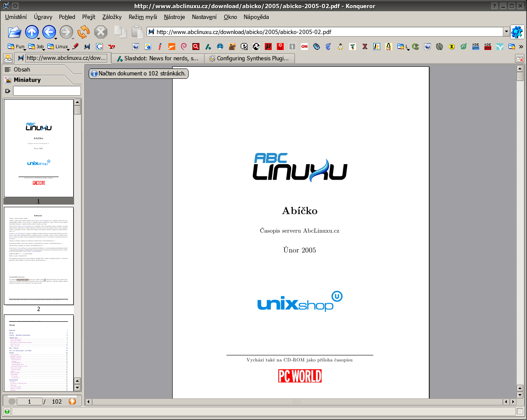Open the red magnifier search bookmark icon

[x=196, y=47]
